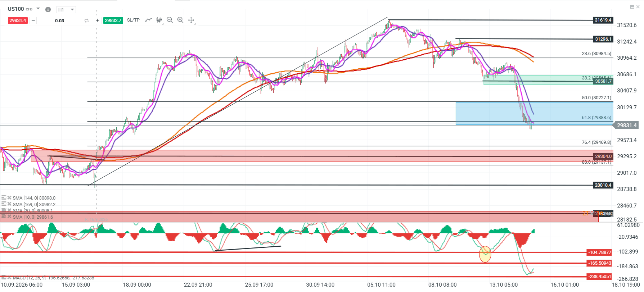Open the candlestick chart type menu
This screenshot has width=644, height=292.
click(x=159, y=20)
